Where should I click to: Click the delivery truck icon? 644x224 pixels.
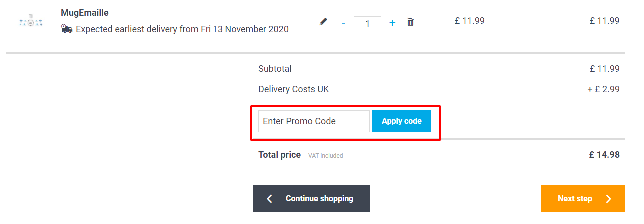[x=67, y=29]
